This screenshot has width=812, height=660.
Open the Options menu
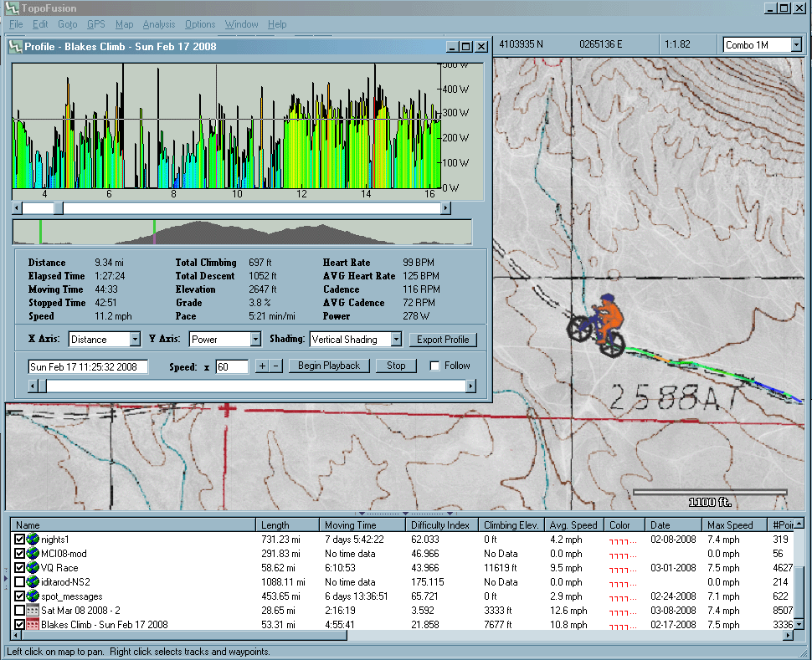coord(200,24)
